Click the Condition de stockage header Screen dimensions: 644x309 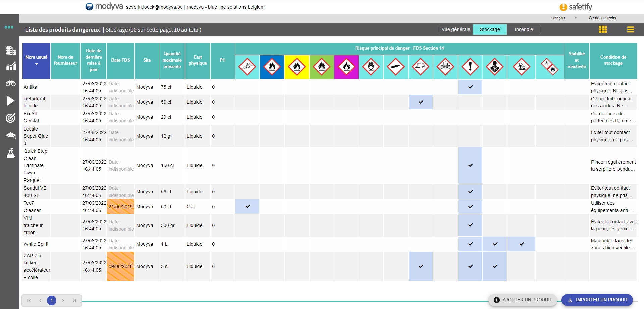(613, 60)
